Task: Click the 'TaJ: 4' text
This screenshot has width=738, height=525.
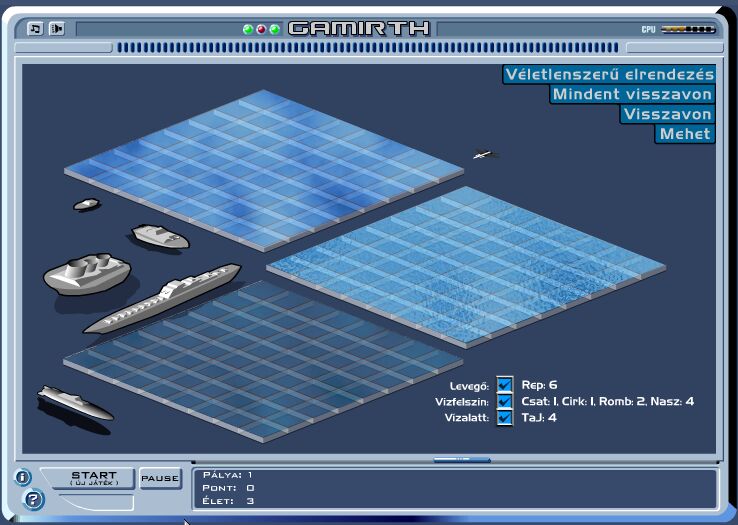Action: tap(539, 418)
